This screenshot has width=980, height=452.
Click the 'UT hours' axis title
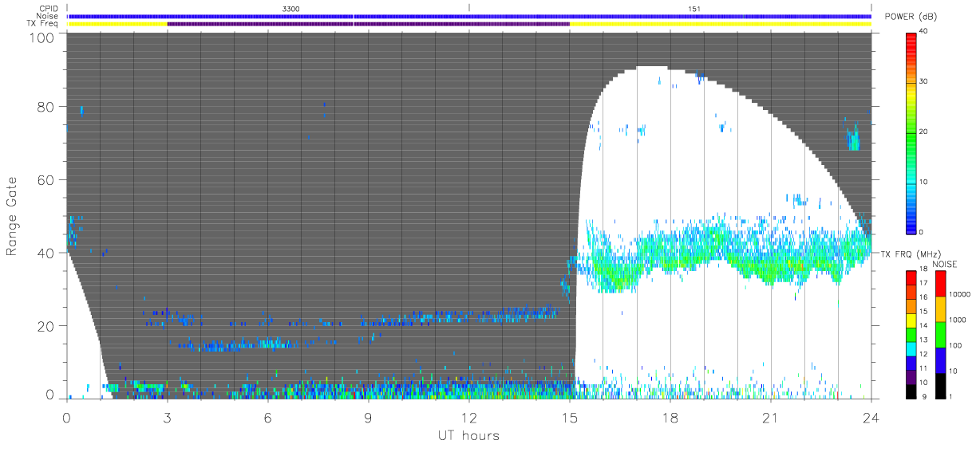click(x=468, y=435)
